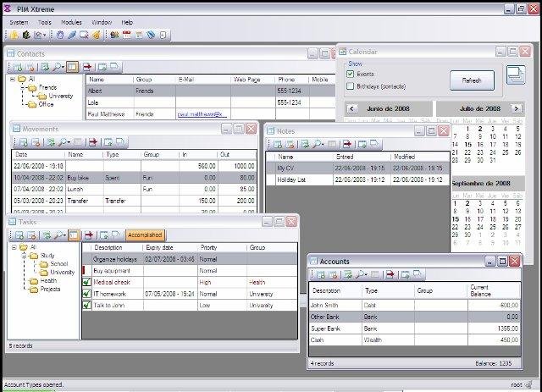
Task: Open the Tools menu
Action: 45,21
